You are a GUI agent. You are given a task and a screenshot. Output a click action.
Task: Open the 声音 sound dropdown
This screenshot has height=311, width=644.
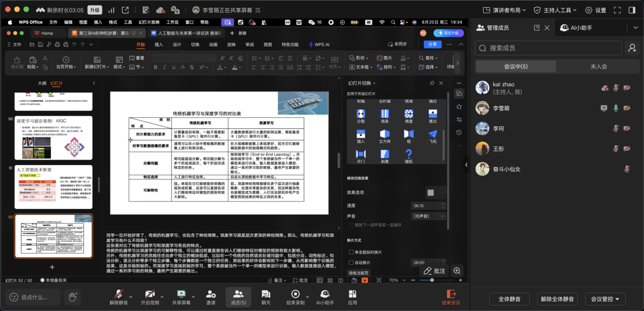pyautogui.click(x=429, y=216)
